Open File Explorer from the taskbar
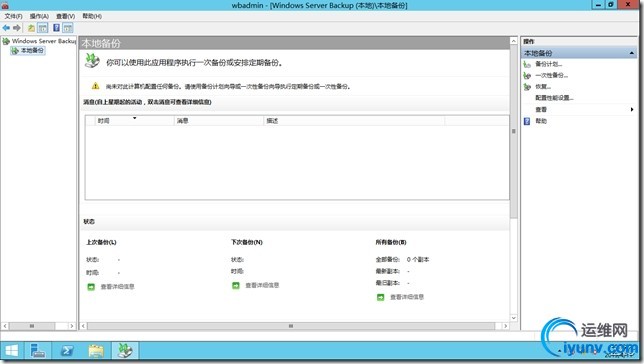Image resolution: width=644 pixels, height=364 pixels. tap(96, 351)
